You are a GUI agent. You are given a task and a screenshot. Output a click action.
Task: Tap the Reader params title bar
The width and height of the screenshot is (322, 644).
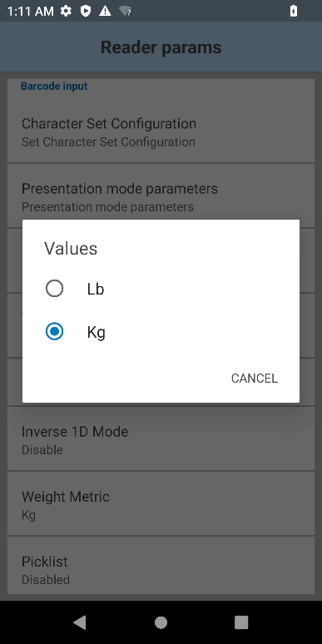pyautogui.click(x=161, y=47)
